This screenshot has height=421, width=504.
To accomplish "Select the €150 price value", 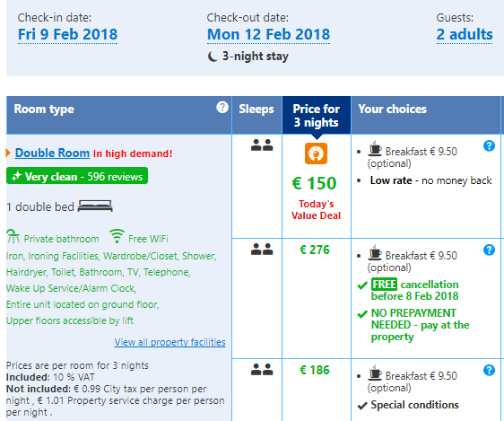I will pyautogui.click(x=314, y=183).
